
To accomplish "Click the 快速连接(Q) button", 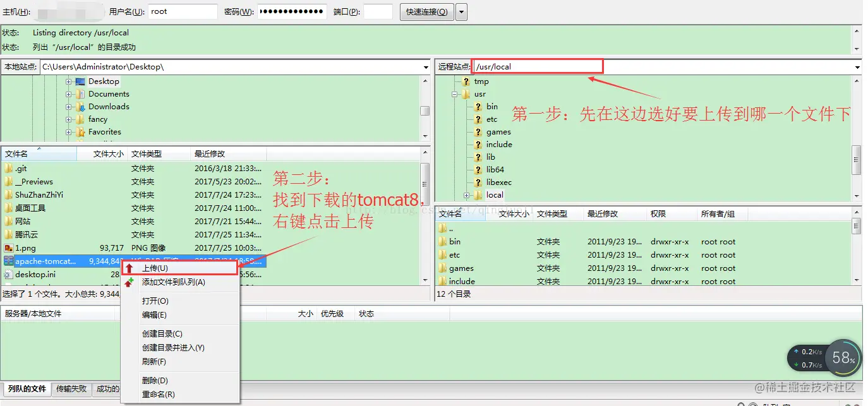I will pos(427,12).
